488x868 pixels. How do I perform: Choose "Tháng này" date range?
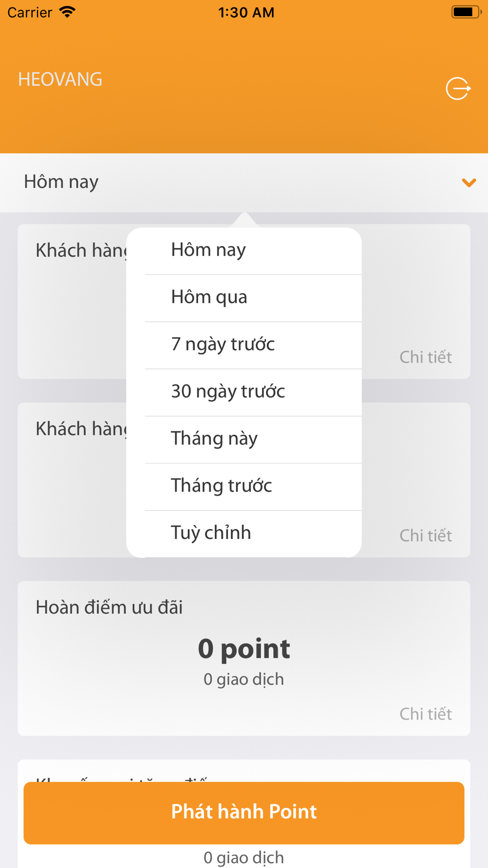point(244,439)
